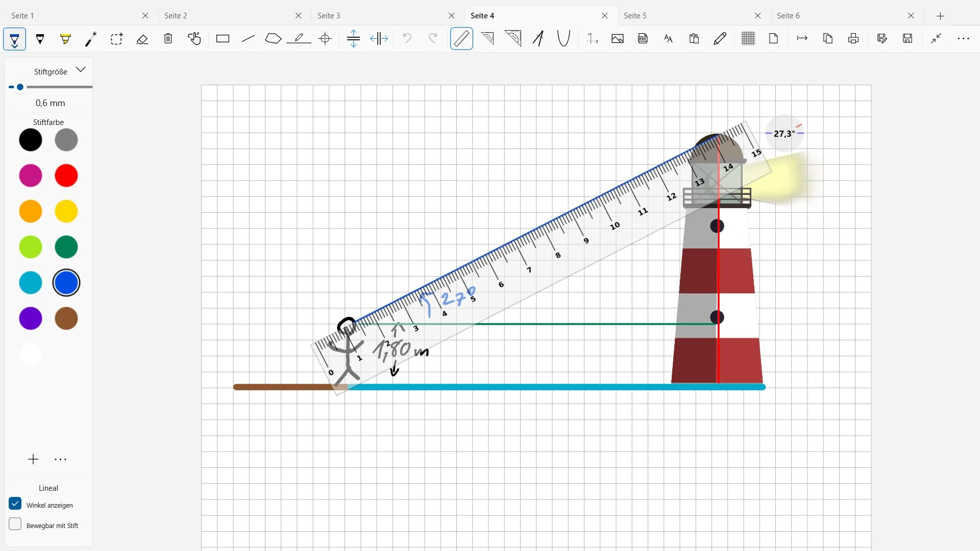Import a PDF document
Viewport: 980px width, 551px height.
point(643,39)
